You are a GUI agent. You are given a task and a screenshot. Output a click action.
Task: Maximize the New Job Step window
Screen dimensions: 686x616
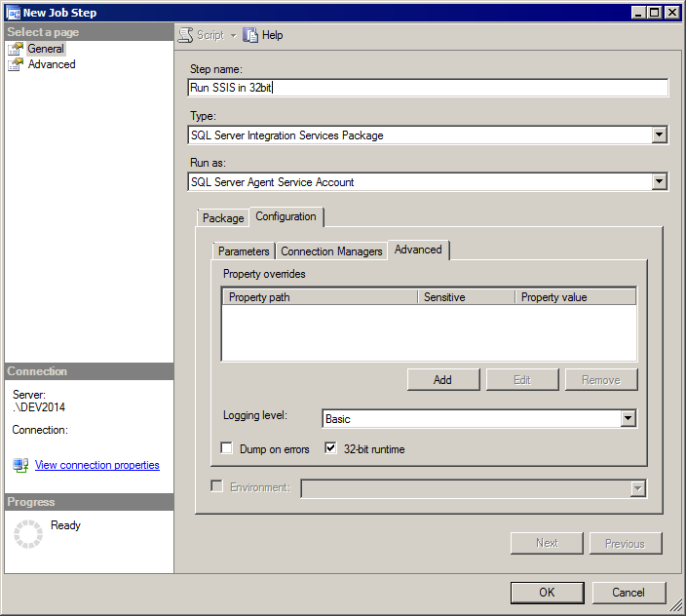click(x=655, y=13)
